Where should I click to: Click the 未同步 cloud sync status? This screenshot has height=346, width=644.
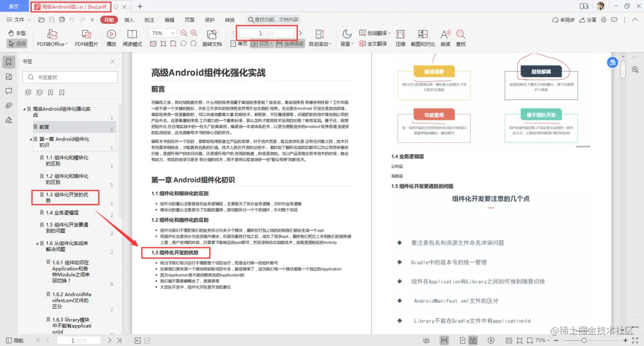tap(563, 20)
